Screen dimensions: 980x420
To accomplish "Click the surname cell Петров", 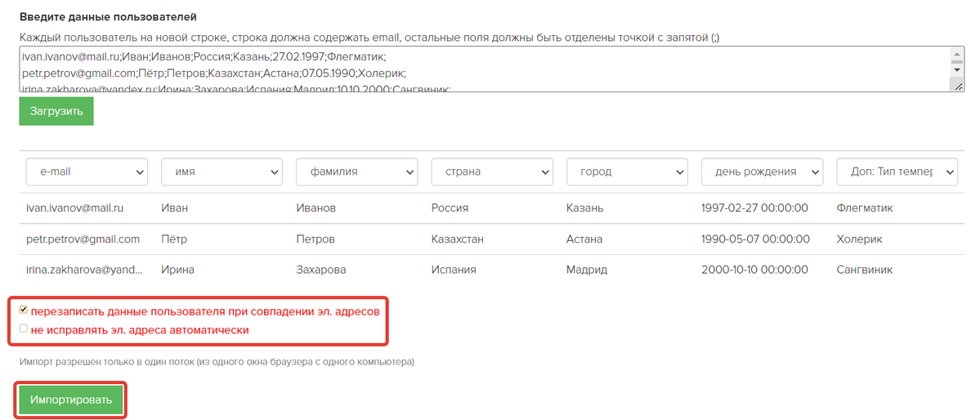I will (315, 239).
